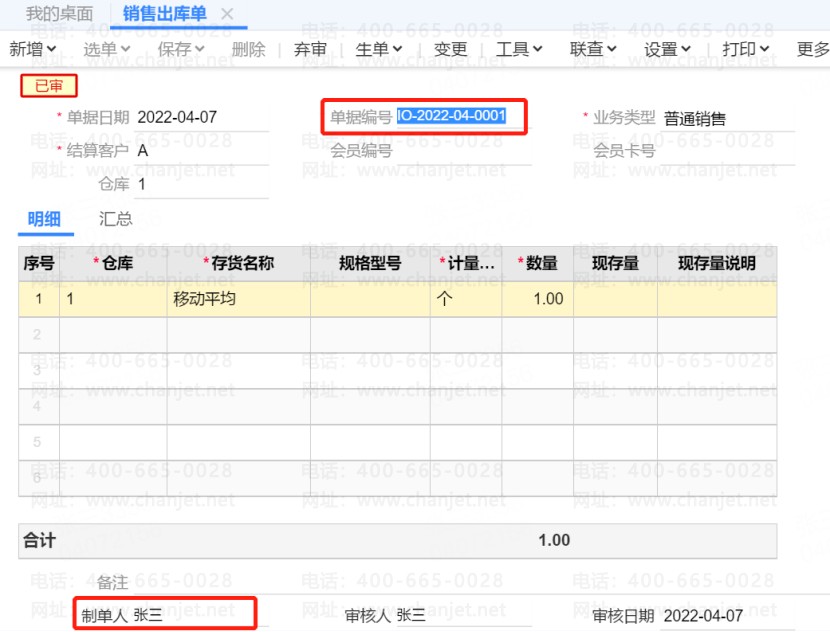Click the 存货名称 column header
The height and width of the screenshot is (632, 830).
239,263
